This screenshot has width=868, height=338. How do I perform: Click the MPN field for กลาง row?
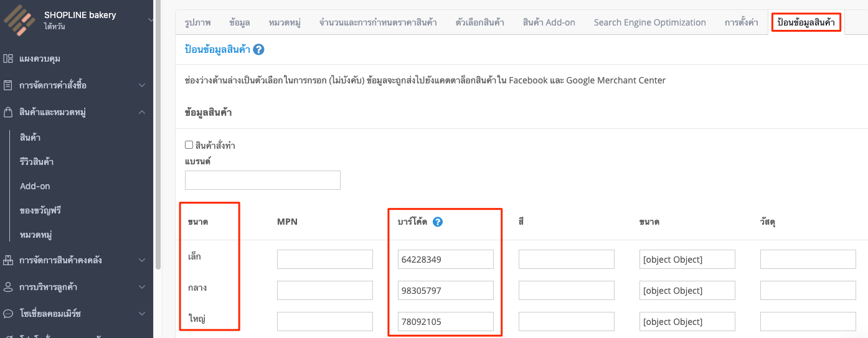[325, 291]
